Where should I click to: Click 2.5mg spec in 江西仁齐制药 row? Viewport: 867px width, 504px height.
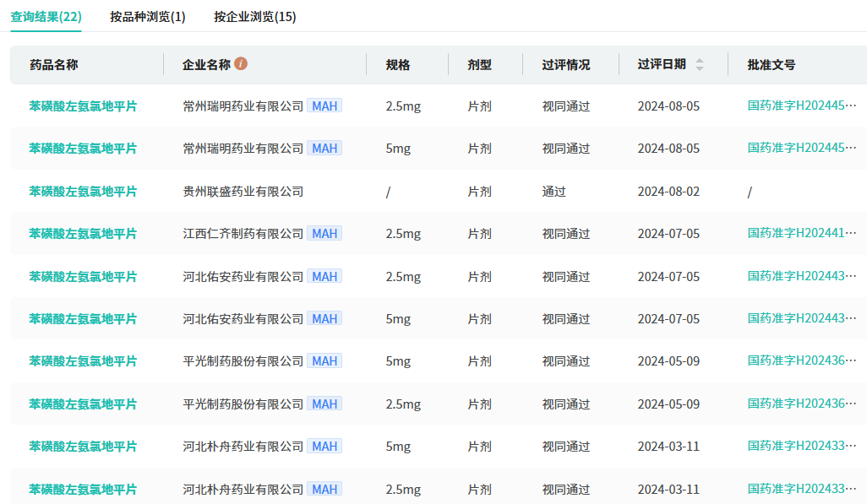point(403,234)
